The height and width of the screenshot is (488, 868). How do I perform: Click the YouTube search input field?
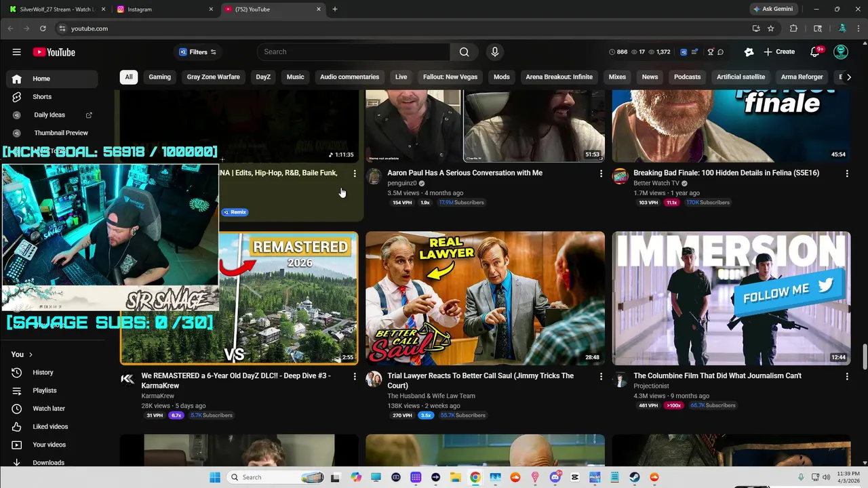point(353,52)
